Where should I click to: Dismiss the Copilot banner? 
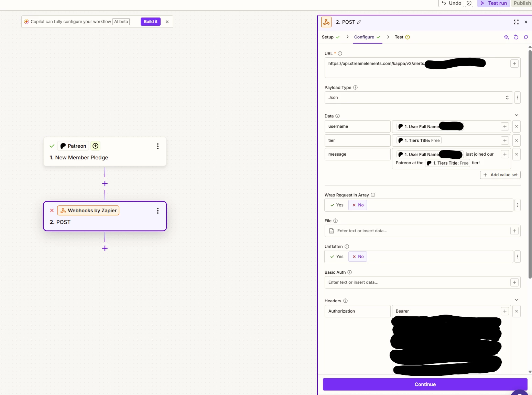pyautogui.click(x=167, y=22)
